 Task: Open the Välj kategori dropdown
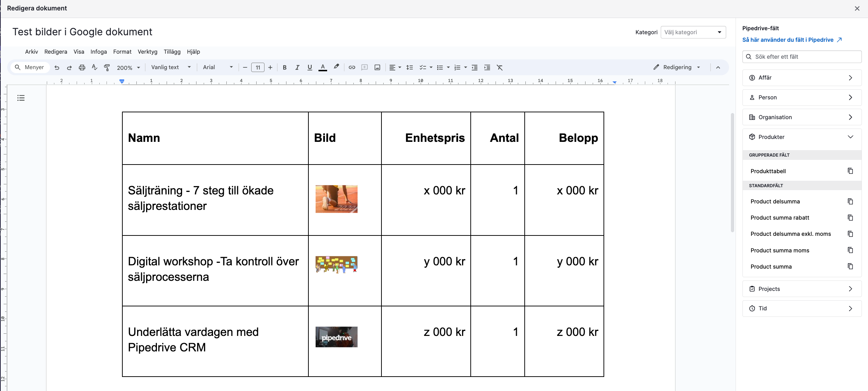click(x=693, y=32)
